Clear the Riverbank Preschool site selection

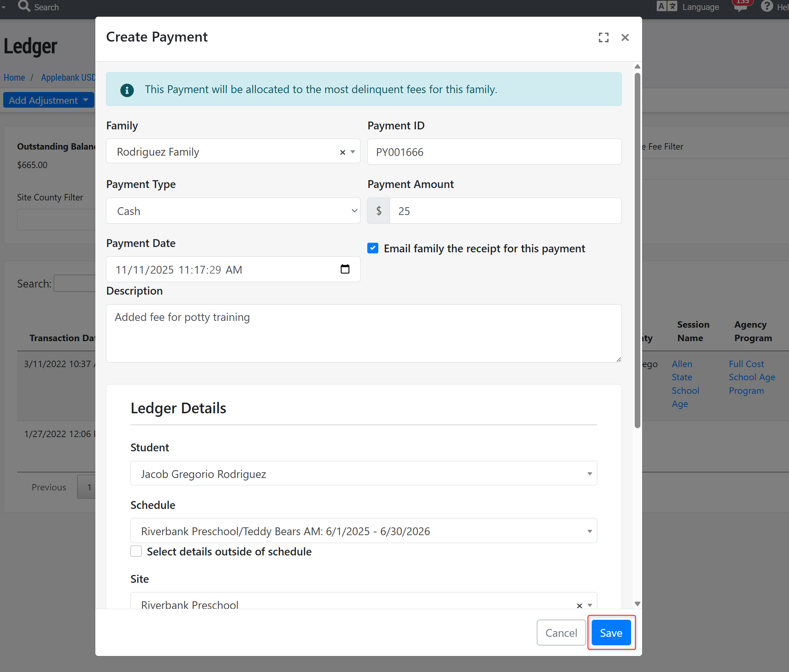click(579, 605)
